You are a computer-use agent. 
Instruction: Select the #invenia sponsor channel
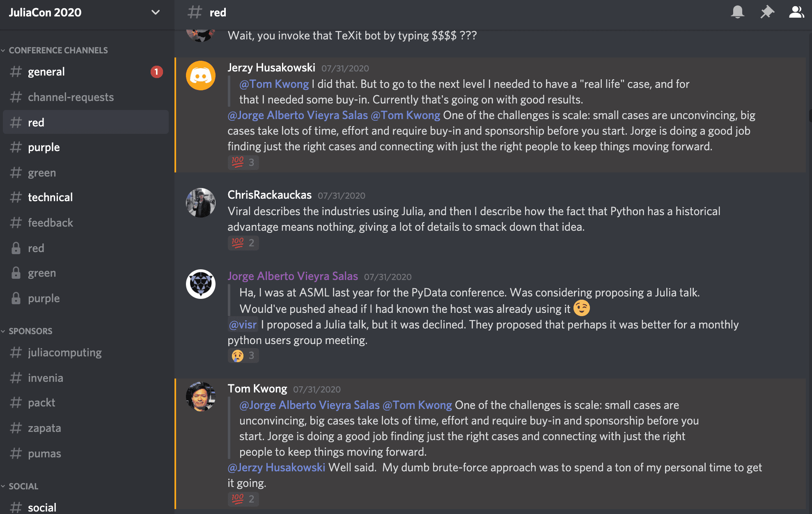(47, 377)
